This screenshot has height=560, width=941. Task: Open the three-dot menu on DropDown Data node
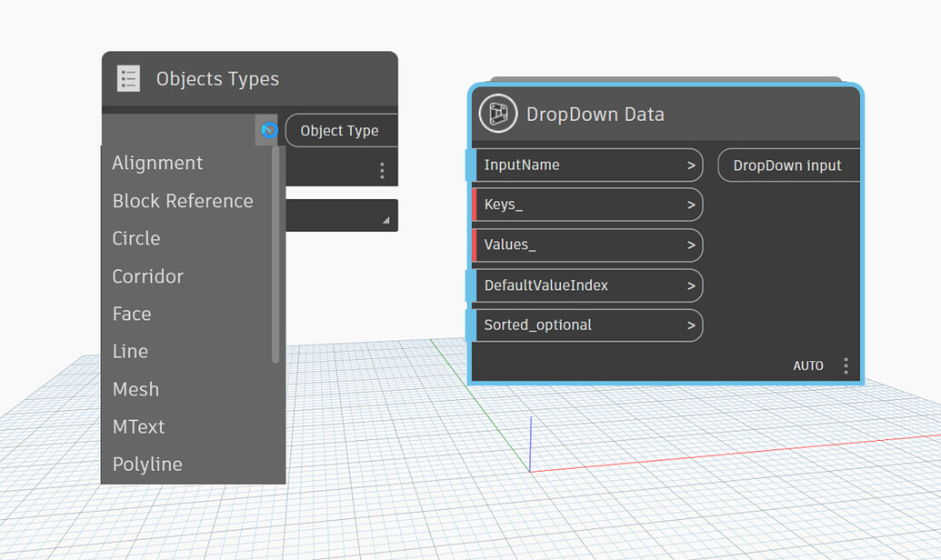(845, 365)
